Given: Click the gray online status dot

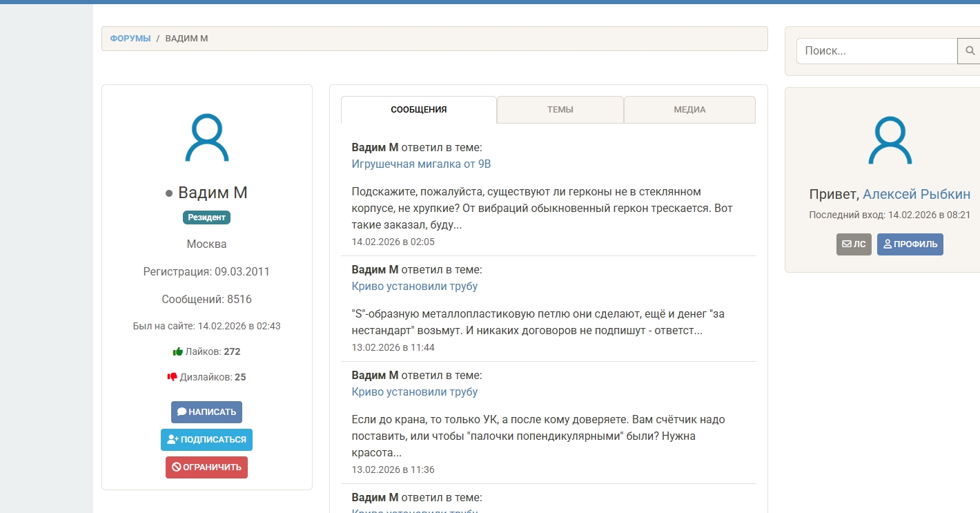Looking at the screenshot, I should point(169,194).
